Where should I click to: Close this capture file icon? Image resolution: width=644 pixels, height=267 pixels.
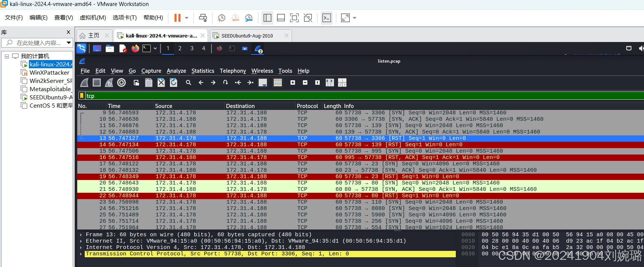point(161,82)
